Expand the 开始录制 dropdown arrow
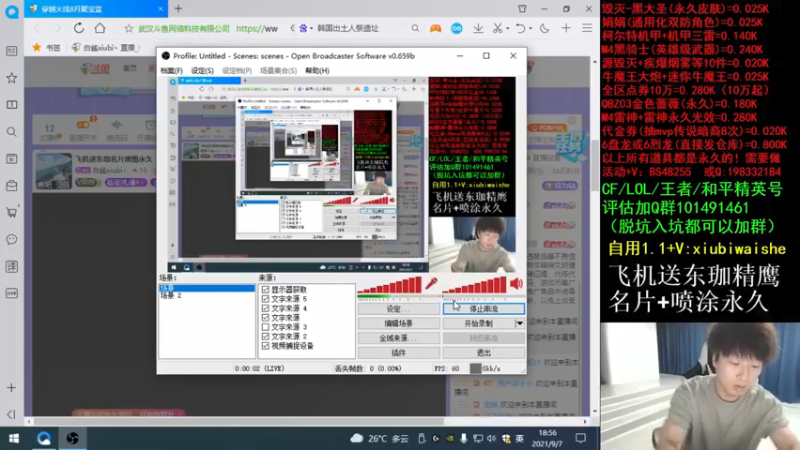800x450 pixels. (x=519, y=323)
